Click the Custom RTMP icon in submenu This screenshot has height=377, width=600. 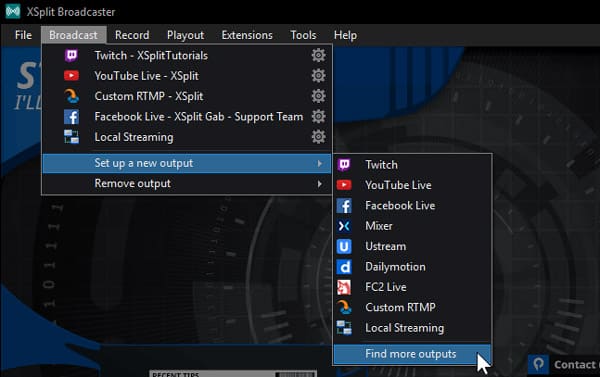coord(344,307)
